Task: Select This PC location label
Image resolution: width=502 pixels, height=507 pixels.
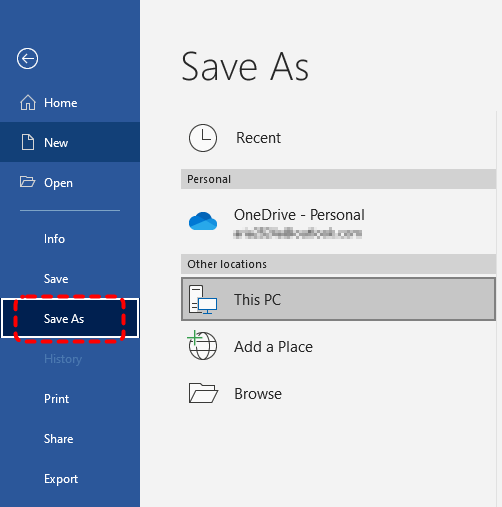Action: (x=257, y=299)
